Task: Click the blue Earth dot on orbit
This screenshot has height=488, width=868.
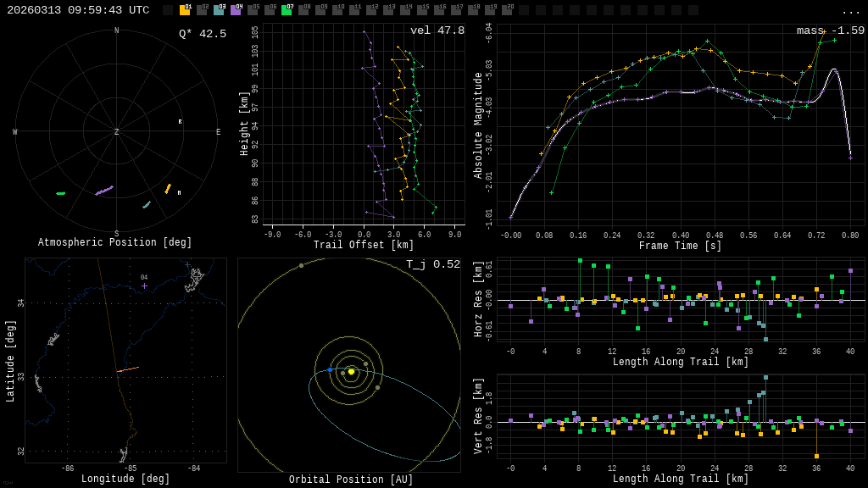Action: (x=331, y=370)
